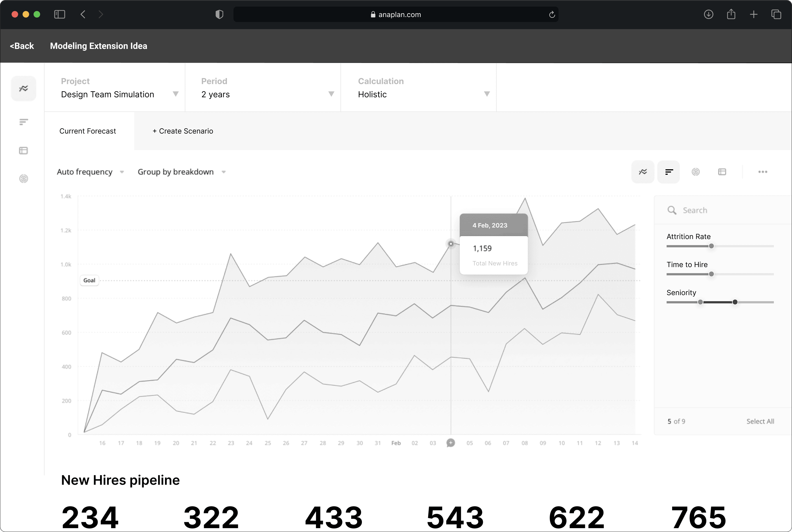Click the <Back link

click(x=22, y=46)
